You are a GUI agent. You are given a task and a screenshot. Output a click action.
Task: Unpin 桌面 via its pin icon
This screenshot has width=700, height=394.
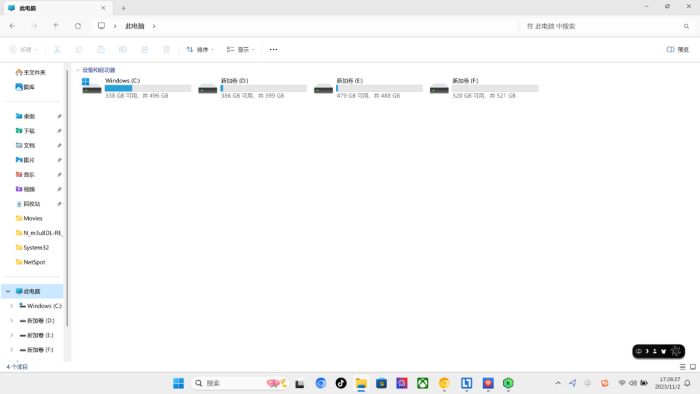tap(59, 116)
